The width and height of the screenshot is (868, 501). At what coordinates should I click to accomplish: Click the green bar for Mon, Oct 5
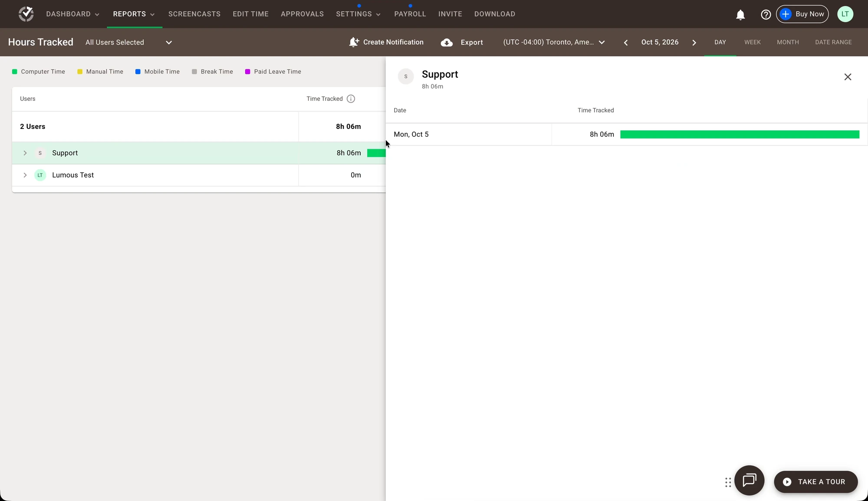tap(740, 135)
